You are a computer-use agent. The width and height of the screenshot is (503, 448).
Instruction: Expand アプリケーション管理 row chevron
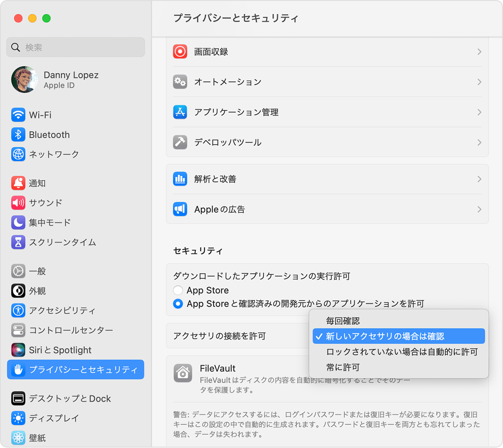point(479,112)
